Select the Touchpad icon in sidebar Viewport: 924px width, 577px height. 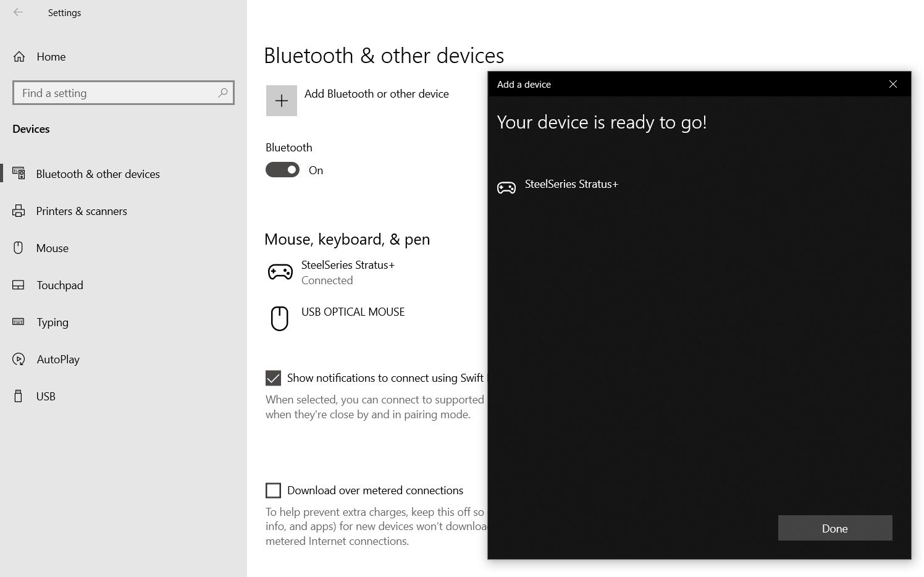click(x=19, y=285)
